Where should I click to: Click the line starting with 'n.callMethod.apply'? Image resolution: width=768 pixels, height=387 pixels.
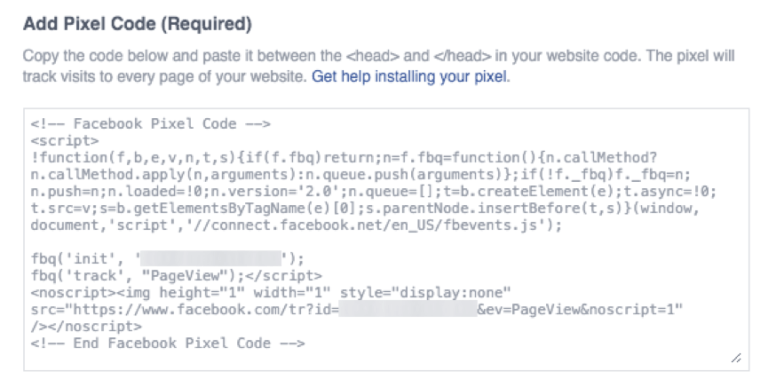click(360, 174)
